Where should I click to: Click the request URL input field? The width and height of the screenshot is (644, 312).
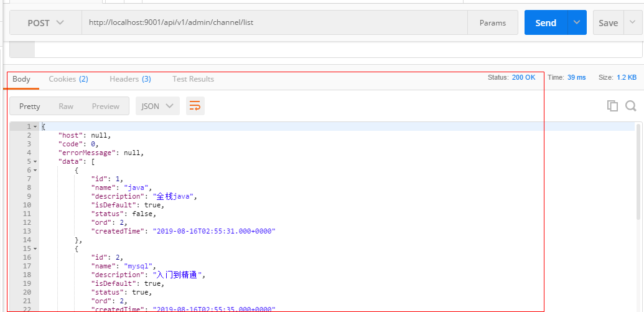point(274,22)
